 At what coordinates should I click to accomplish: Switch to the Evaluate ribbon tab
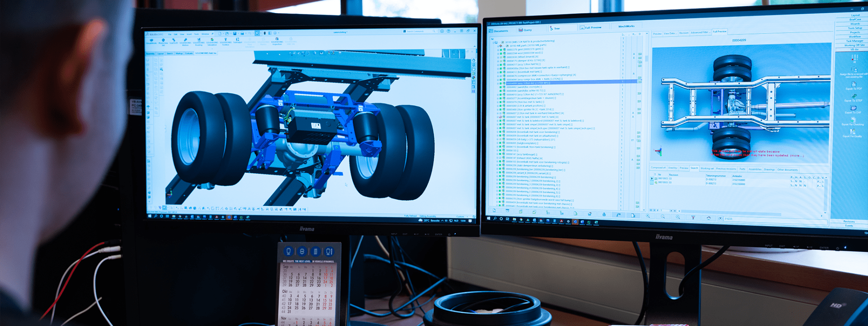189,53
